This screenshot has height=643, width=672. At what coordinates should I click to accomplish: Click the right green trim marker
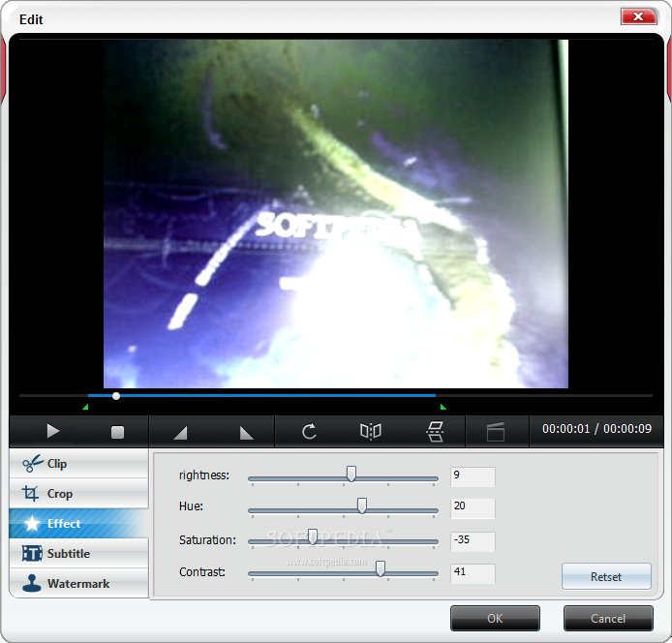click(x=443, y=407)
